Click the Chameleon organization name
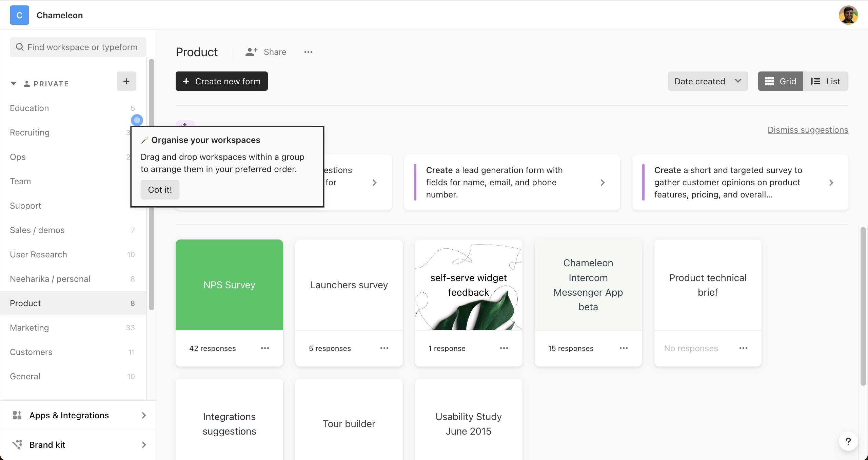 (x=60, y=15)
